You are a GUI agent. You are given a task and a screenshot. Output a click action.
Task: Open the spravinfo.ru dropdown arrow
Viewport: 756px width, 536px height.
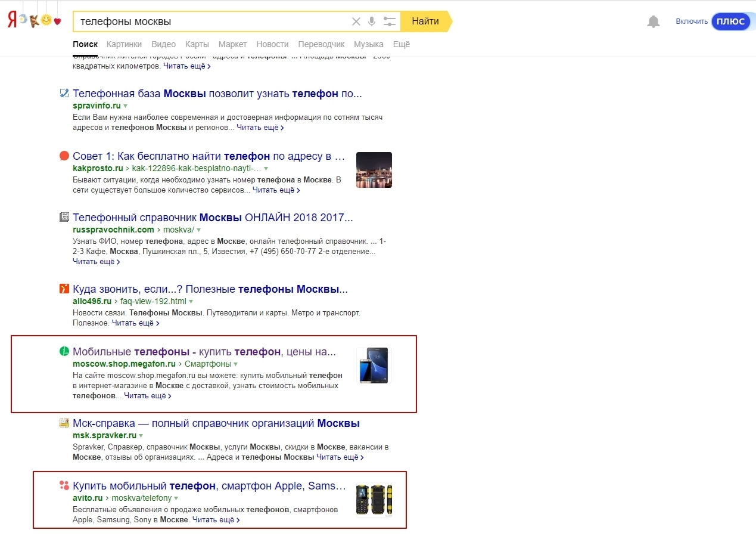[126, 106]
